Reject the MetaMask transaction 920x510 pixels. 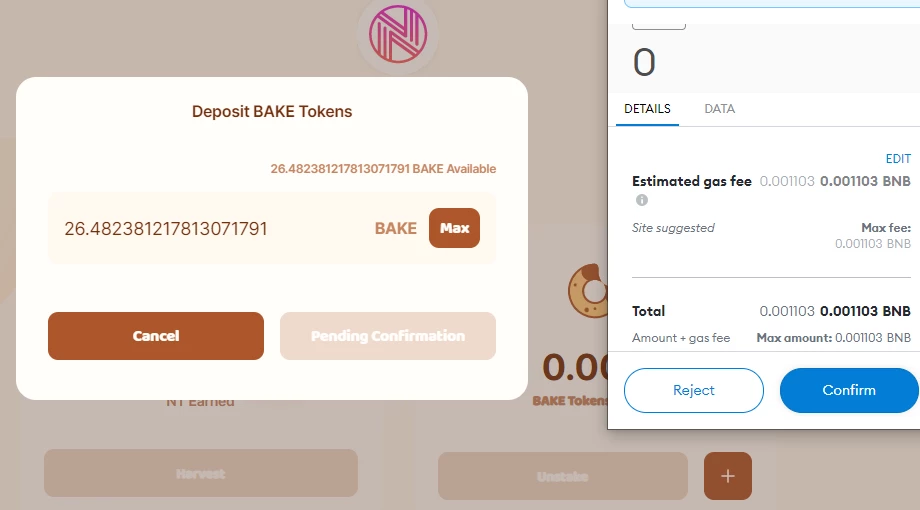pyautogui.click(x=694, y=390)
